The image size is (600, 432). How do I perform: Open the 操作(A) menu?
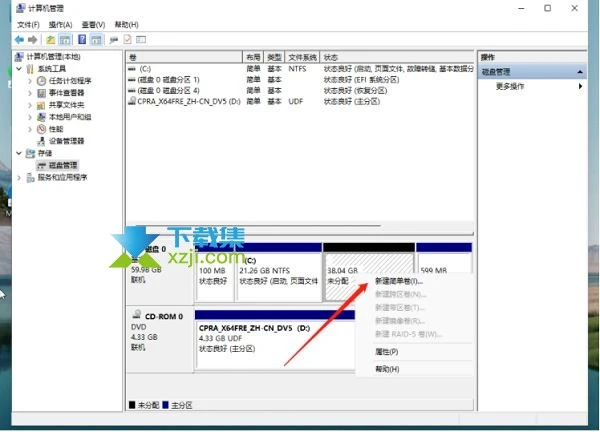(60, 25)
